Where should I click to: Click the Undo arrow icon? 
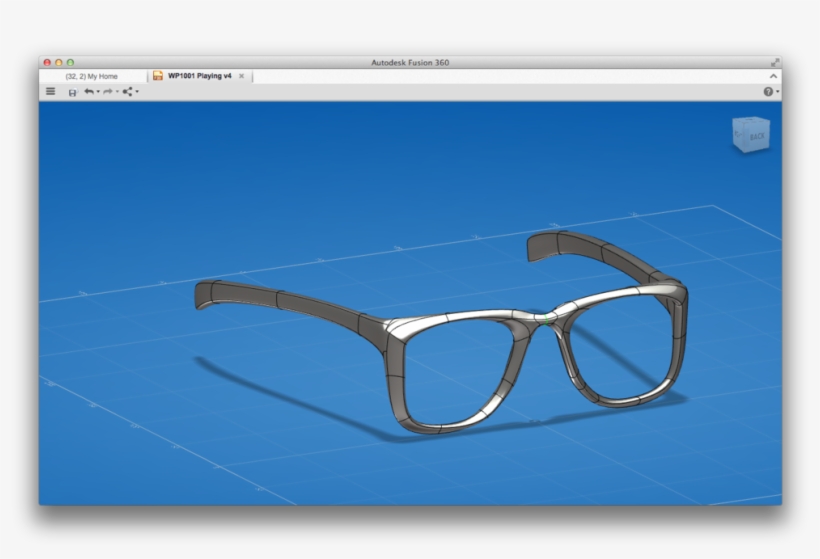point(88,91)
